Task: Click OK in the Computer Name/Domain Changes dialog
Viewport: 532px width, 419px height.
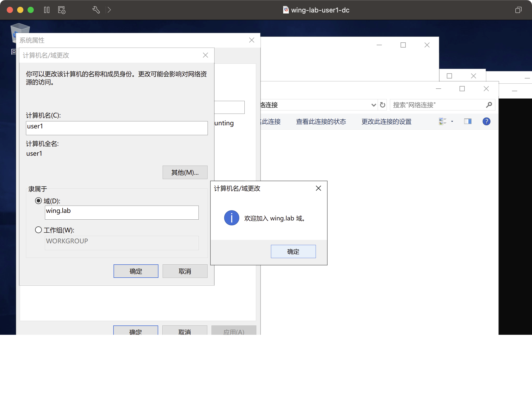Action: point(136,271)
